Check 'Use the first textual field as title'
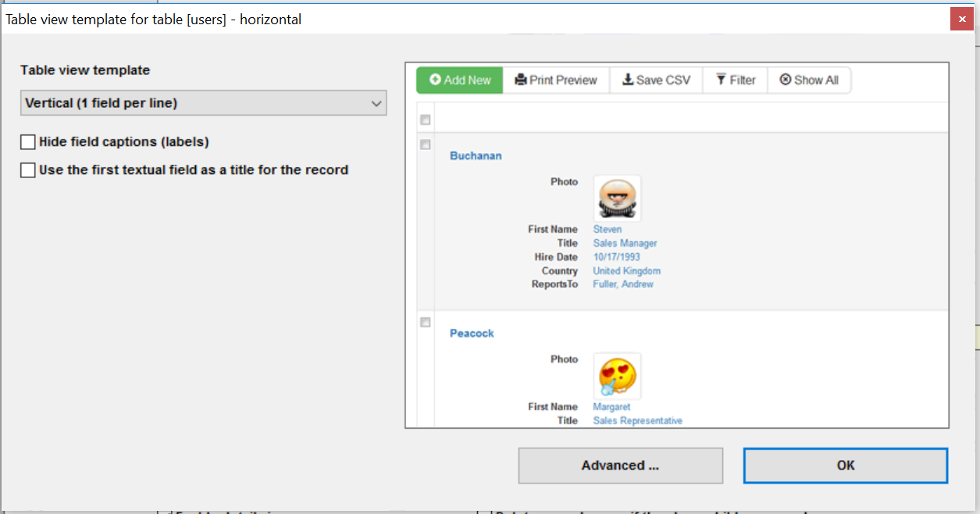The width and height of the screenshot is (980, 514). tap(27, 170)
